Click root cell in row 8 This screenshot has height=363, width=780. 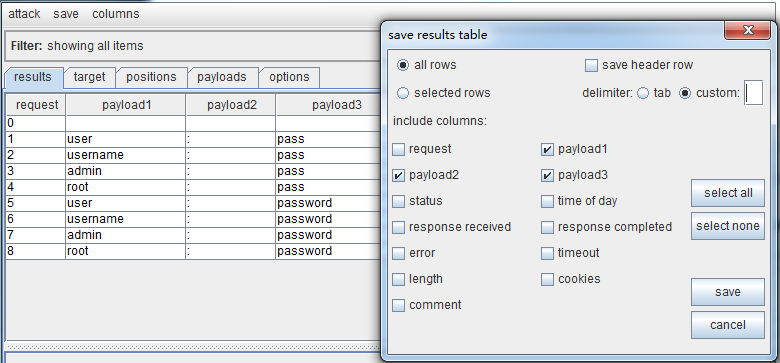pyautogui.click(x=125, y=251)
